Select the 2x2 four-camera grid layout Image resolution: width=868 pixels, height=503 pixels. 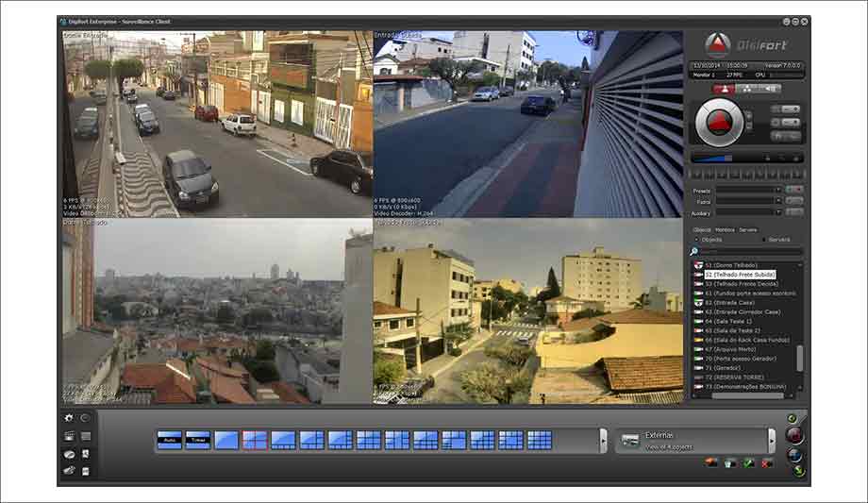click(x=255, y=440)
